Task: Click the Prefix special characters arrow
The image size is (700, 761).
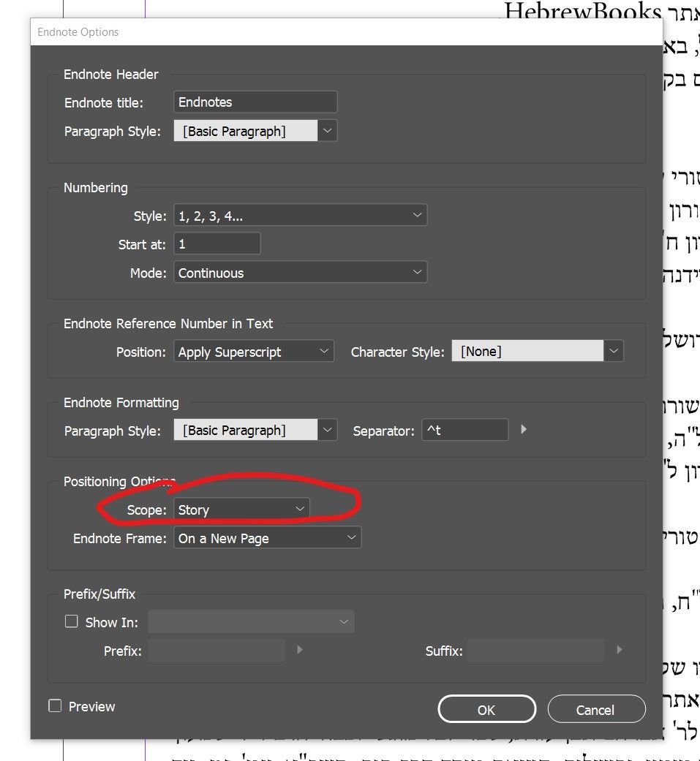Action: (x=299, y=649)
